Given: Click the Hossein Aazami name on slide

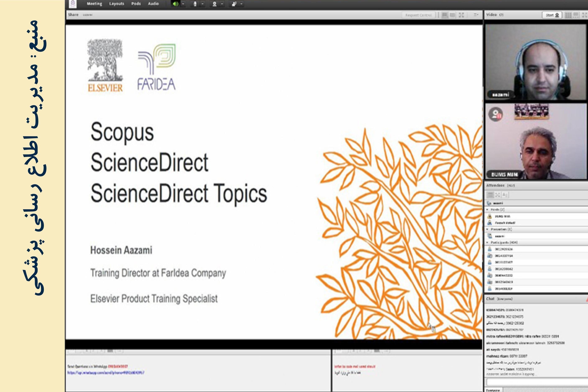Looking at the screenshot, I should pyautogui.click(x=121, y=250).
